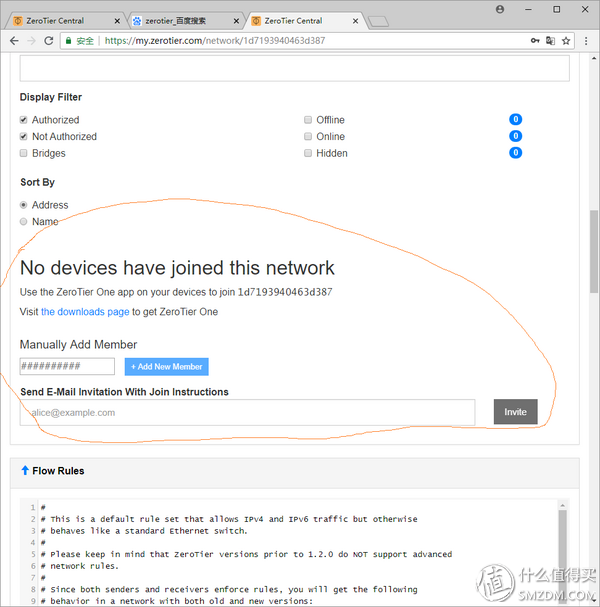Bookmark this page with the star icon
Viewport: 600px width, 607px height.
pyautogui.click(x=566, y=41)
